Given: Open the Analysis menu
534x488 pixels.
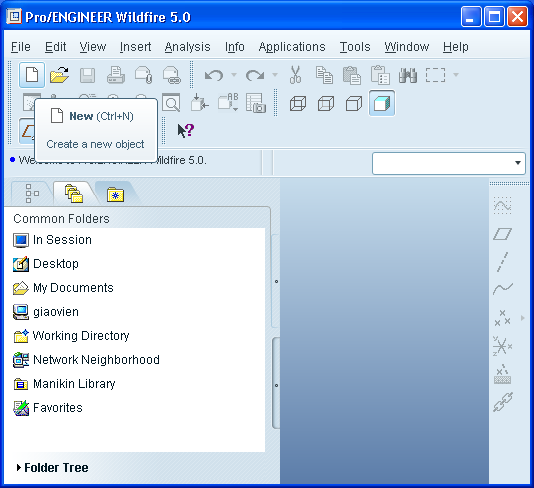Looking at the screenshot, I should pyautogui.click(x=187, y=47).
